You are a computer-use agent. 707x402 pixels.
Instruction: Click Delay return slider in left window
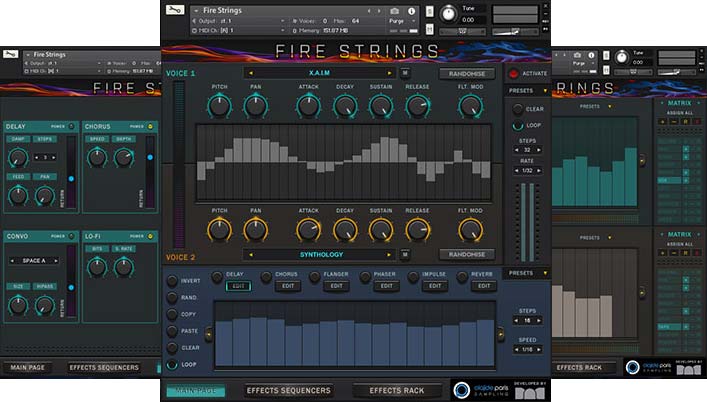[x=71, y=172]
